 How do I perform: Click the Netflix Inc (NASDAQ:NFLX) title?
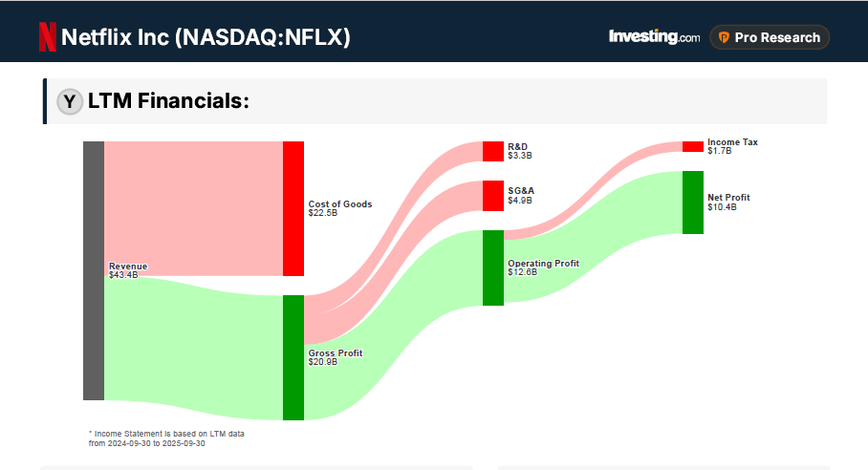coord(206,37)
